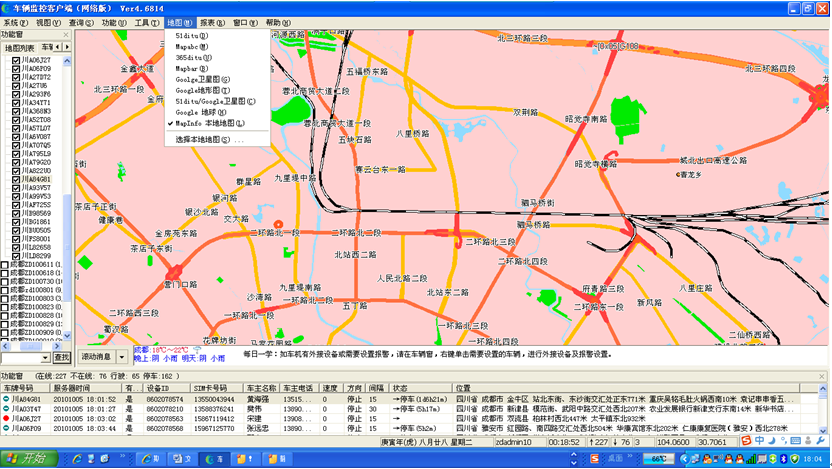Viewport: 832px width, 469px height.
Task: Click the green status icon for 川A84G81
Action: point(6,398)
